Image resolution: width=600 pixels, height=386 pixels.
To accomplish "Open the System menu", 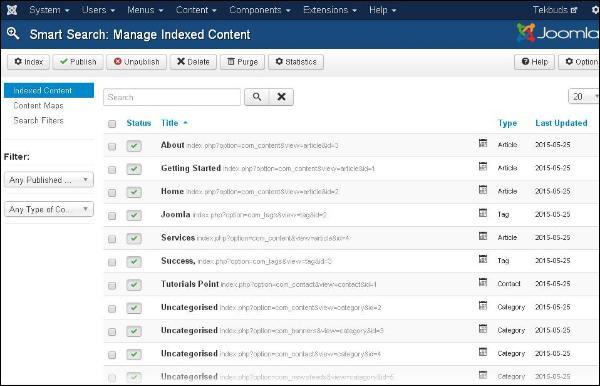I will (49, 10).
